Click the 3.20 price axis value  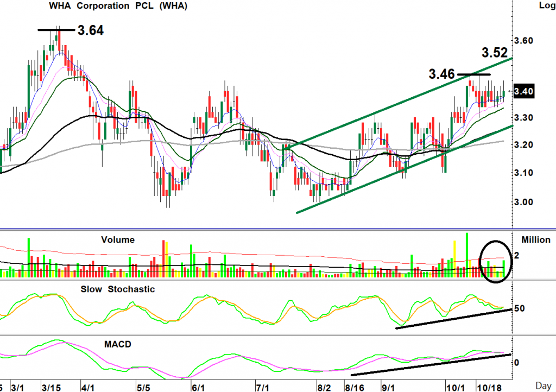point(524,144)
